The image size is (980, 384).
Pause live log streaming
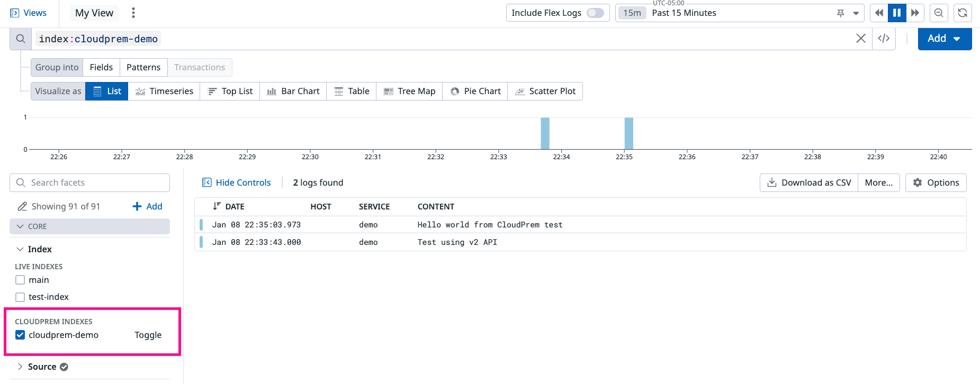tap(897, 13)
